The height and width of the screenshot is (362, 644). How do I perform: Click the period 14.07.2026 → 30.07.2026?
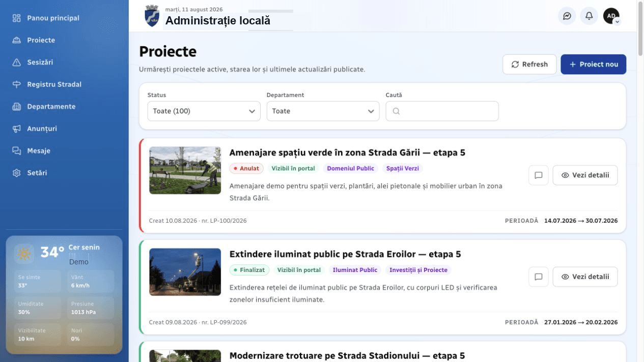[581, 221]
